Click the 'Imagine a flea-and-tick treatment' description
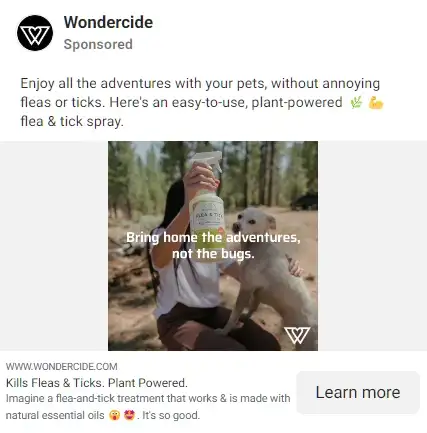427x433 pixels. coord(148,407)
